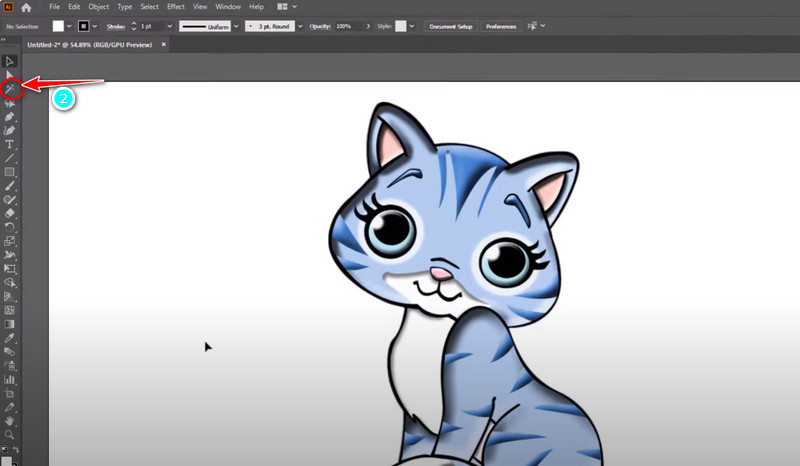Select the Zoom tool
Viewport: 800px width, 466px height.
pos(9,435)
